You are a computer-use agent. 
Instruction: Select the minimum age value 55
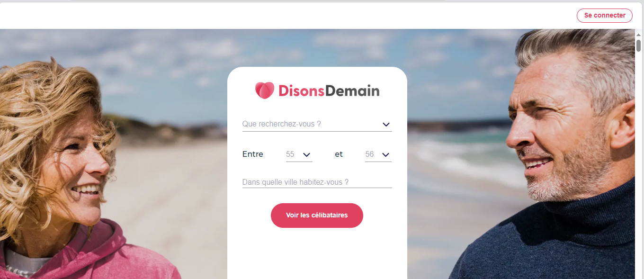pos(290,154)
